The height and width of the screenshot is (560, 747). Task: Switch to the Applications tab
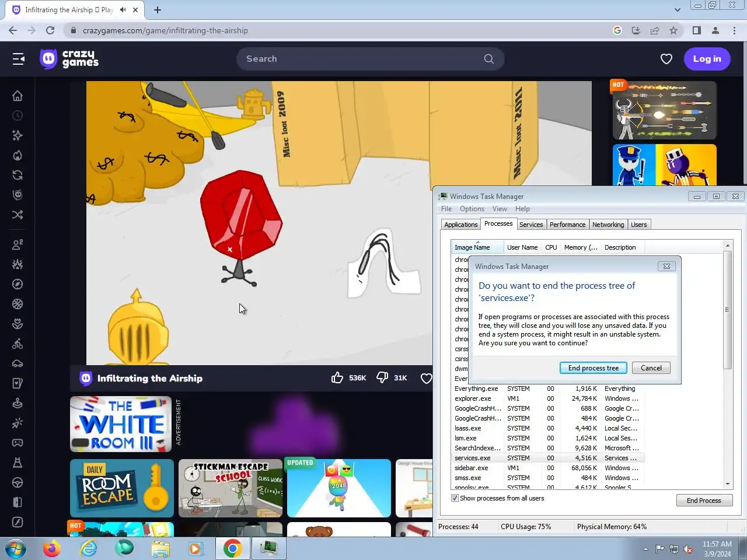tap(461, 225)
